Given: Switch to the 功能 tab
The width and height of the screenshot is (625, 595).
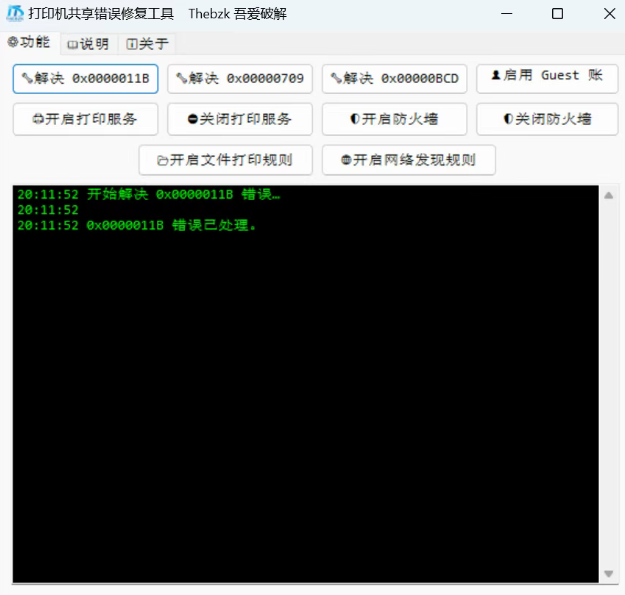Looking at the screenshot, I should 29,43.
